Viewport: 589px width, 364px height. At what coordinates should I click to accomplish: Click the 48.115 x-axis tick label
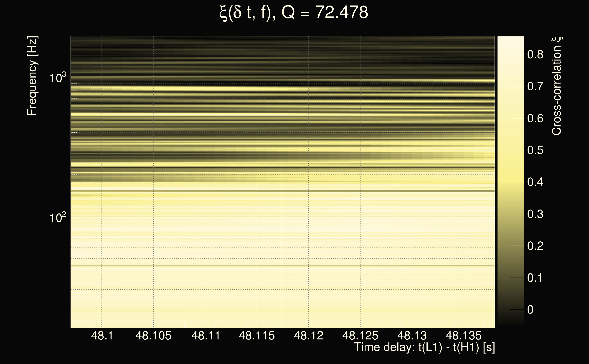pyautogui.click(x=257, y=335)
